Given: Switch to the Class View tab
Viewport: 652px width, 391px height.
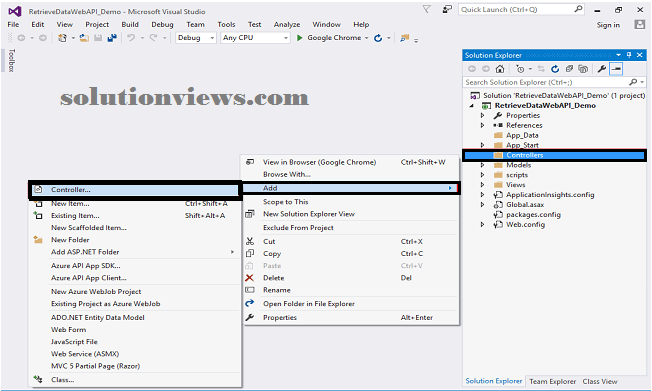Looking at the screenshot, I should pos(600,381).
